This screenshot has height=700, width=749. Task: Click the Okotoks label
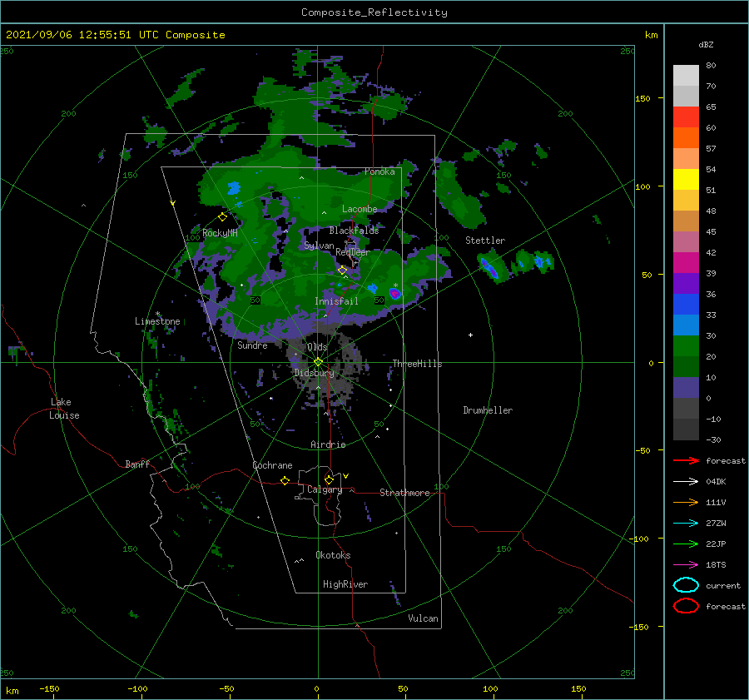pyautogui.click(x=333, y=555)
